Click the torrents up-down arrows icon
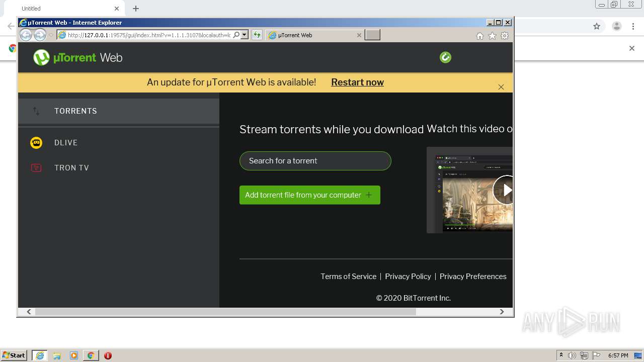Screen dimensions: 644x362 click(x=36, y=111)
